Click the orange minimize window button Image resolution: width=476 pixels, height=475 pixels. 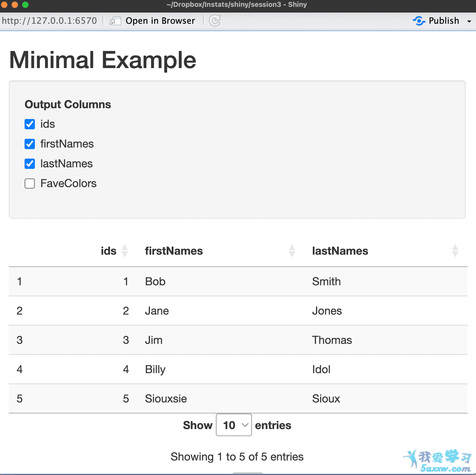point(15,4)
